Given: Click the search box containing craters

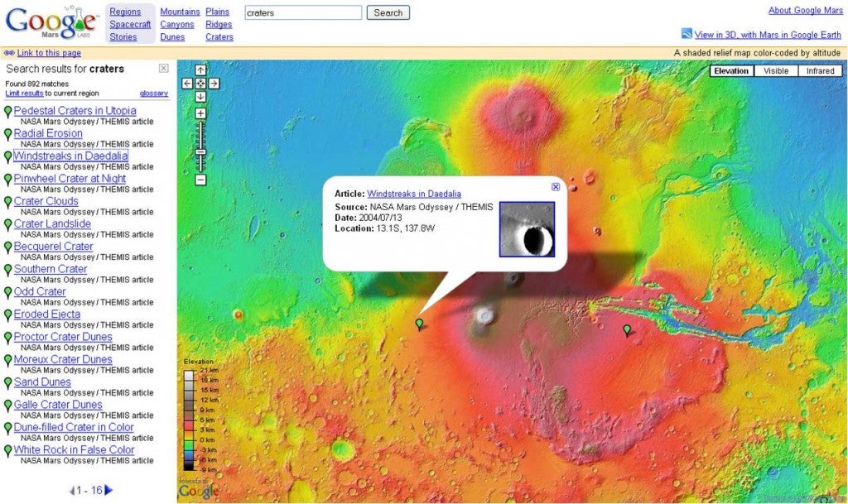Looking at the screenshot, I should (303, 12).
